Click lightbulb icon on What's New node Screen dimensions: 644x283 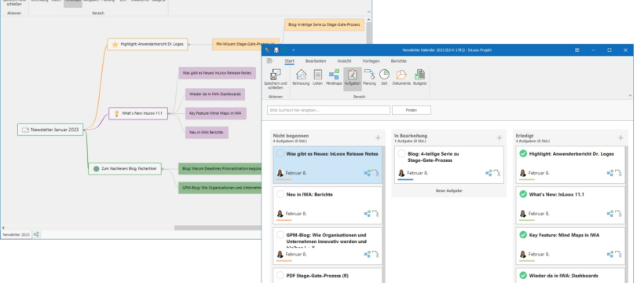coord(116,113)
